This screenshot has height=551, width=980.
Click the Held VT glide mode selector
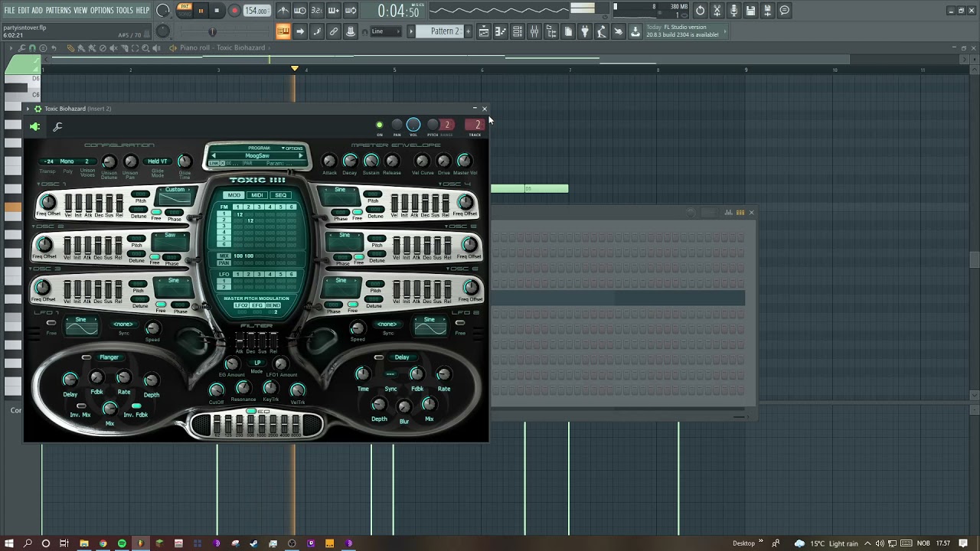pyautogui.click(x=157, y=161)
